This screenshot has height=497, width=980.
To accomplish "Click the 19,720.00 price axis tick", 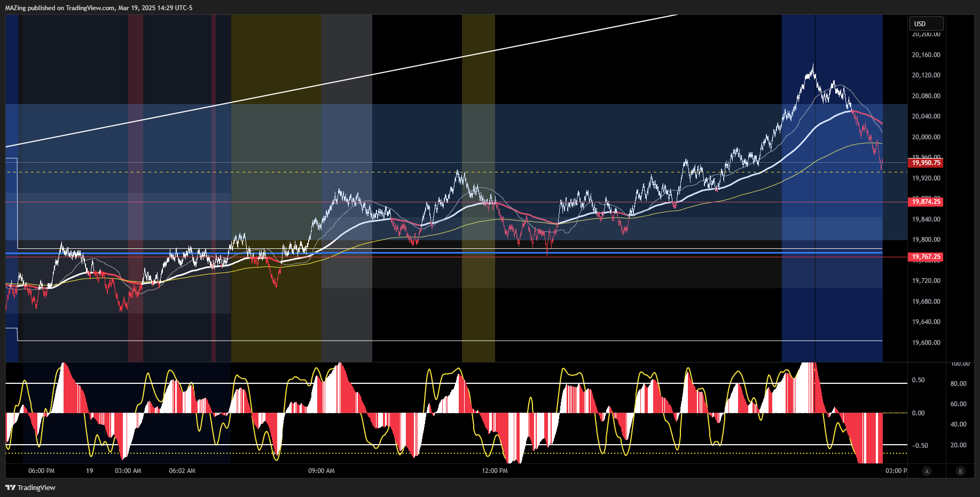I will (926, 281).
